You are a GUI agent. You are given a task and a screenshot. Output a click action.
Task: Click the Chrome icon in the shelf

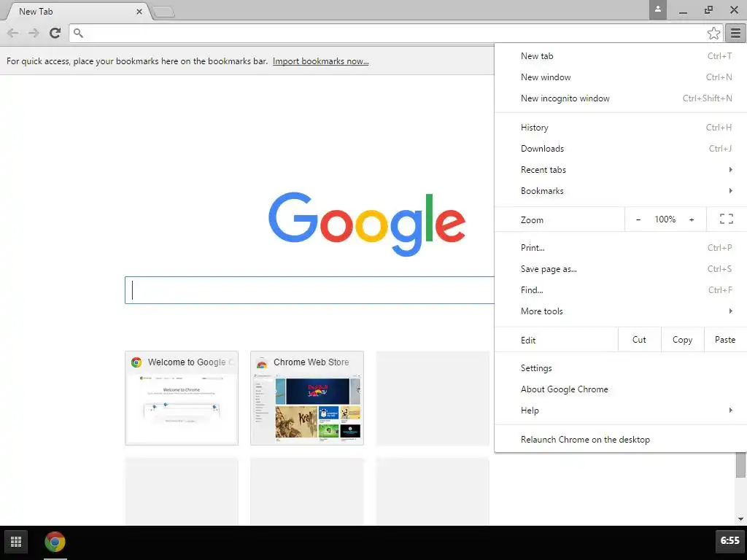55,542
